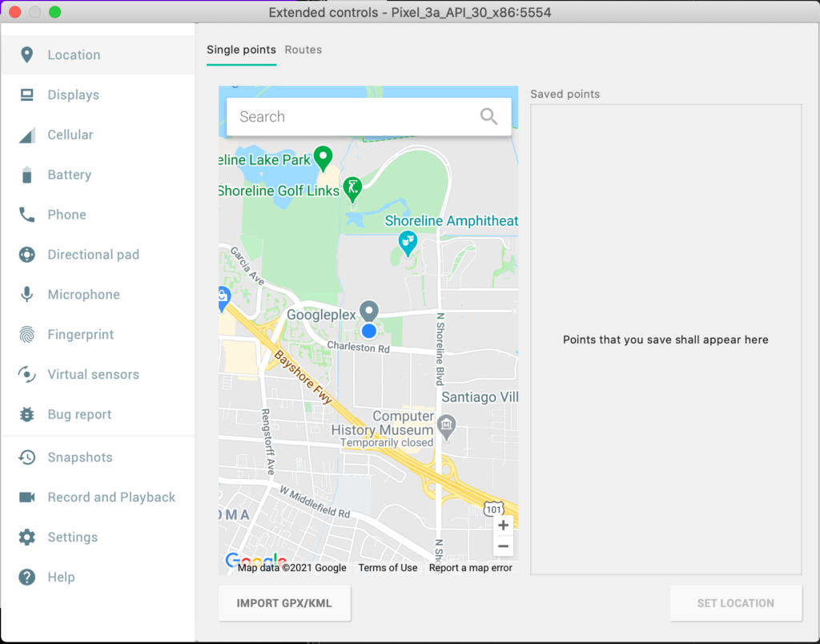This screenshot has height=644, width=820.
Task: Click the Cellular signal icon
Action: [26, 135]
